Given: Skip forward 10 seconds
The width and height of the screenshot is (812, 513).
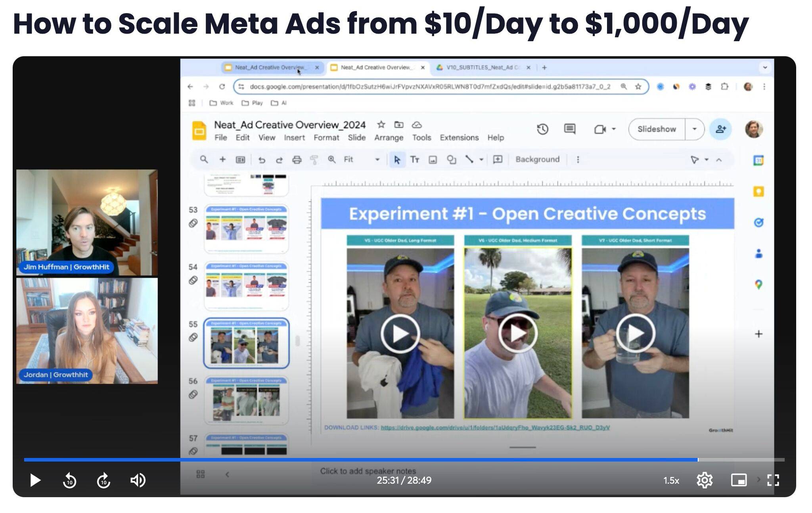Looking at the screenshot, I should 104,480.
